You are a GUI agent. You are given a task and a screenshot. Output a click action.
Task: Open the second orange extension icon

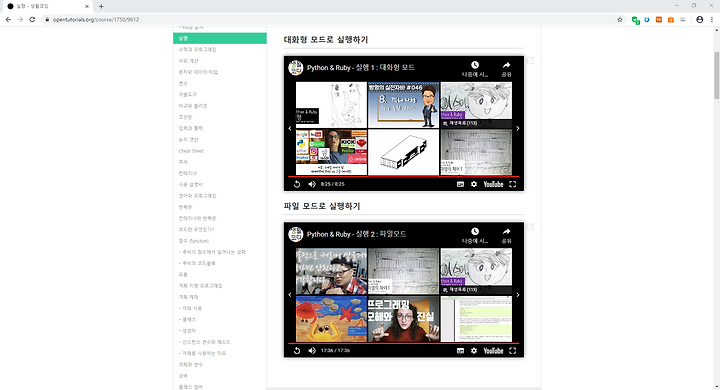pyautogui.click(x=671, y=20)
